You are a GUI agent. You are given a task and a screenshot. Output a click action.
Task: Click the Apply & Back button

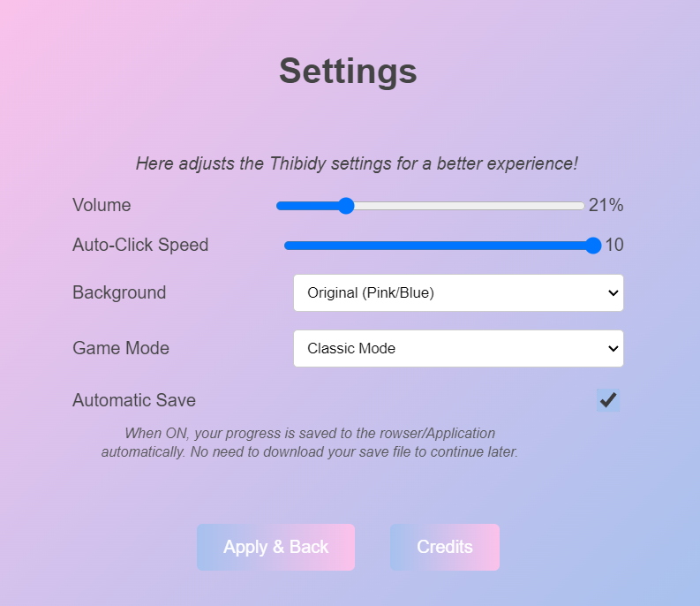(275, 547)
